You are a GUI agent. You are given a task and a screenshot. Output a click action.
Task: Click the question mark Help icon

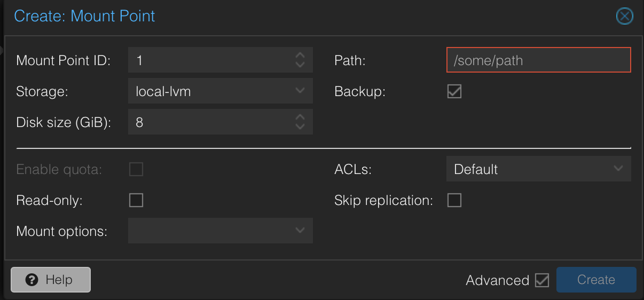click(32, 280)
